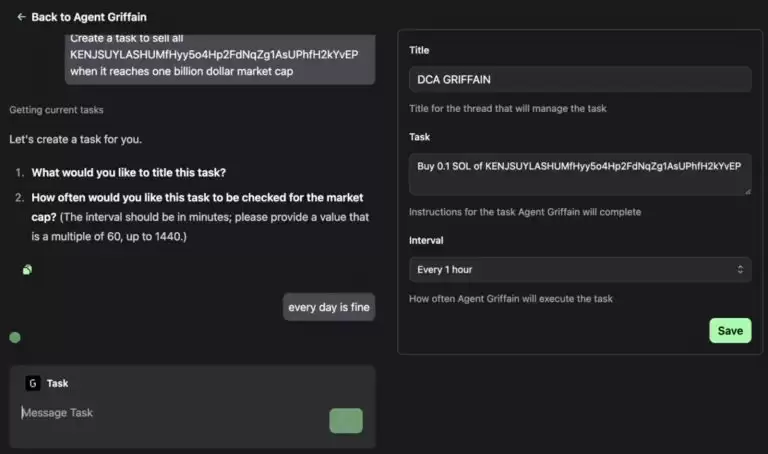Open the Interval dropdown showing Every 1 hour

579,270
